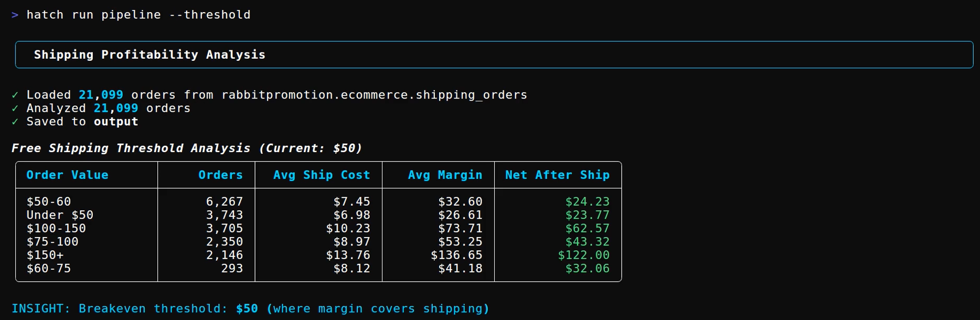Click the bold word output
The height and width of the screenshot is (320, 980).
[x=116, y=122]
